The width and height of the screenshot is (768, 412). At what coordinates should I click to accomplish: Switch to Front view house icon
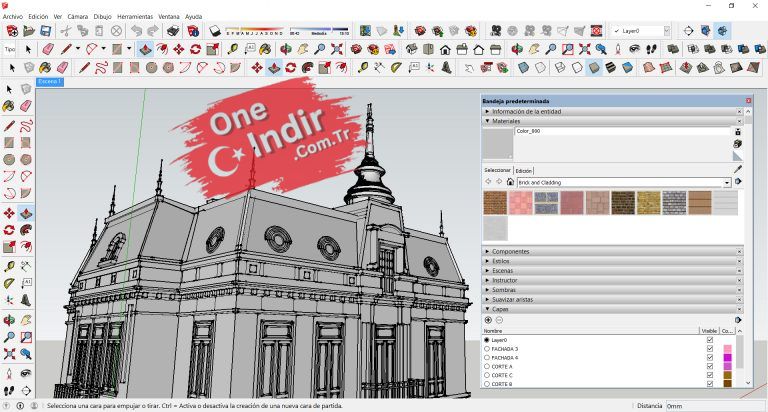(445, 49)
